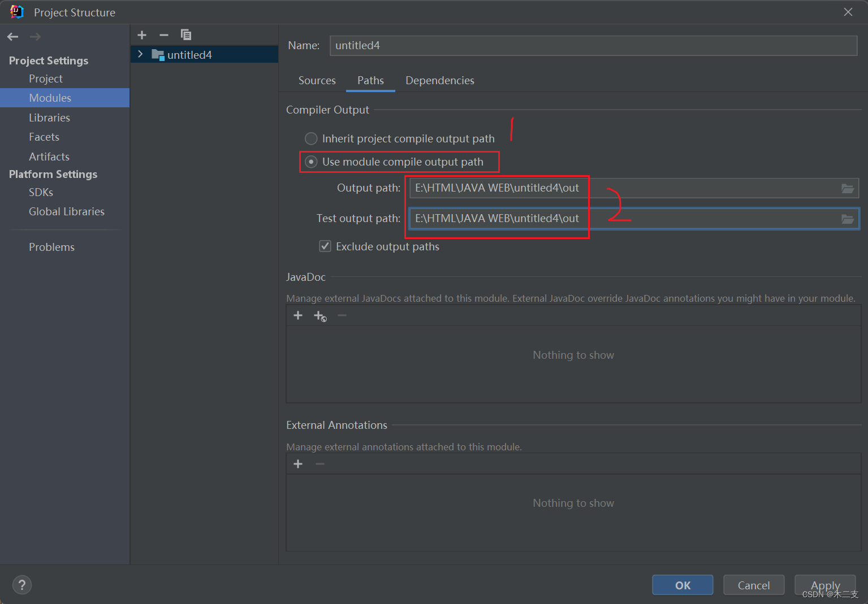The width and height of the screenshot is (868, 604).
Task: Switch to the Dependencies tab
Action: click(440, 80)
